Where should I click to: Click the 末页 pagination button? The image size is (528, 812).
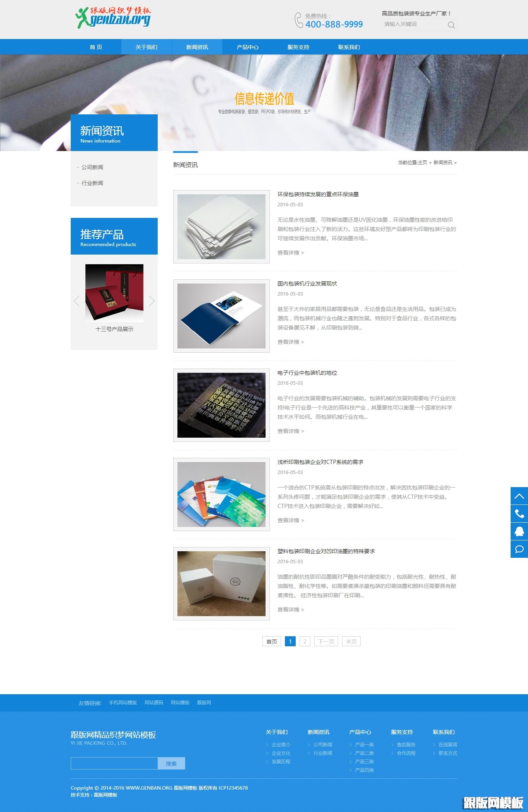tap(351, 641)
